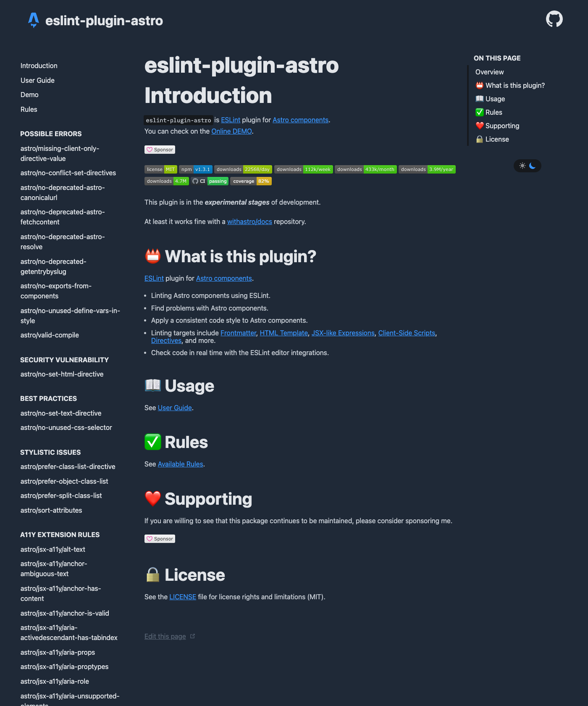Click the Edit this page link
Screen dimensions: 588x706
165,636
